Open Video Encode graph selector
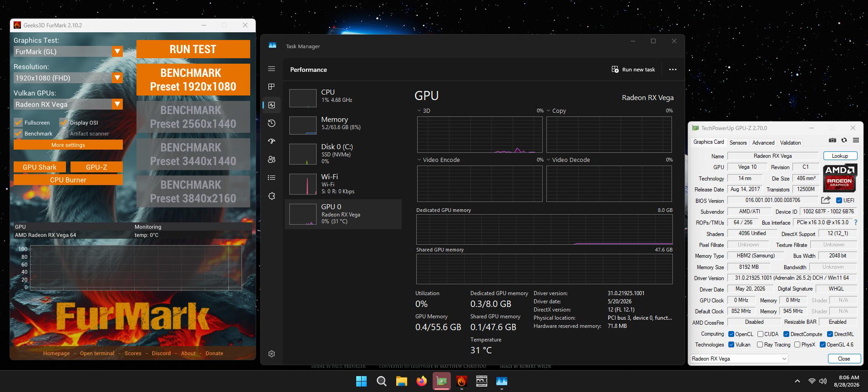868x392 pixels. coord(439,160)
